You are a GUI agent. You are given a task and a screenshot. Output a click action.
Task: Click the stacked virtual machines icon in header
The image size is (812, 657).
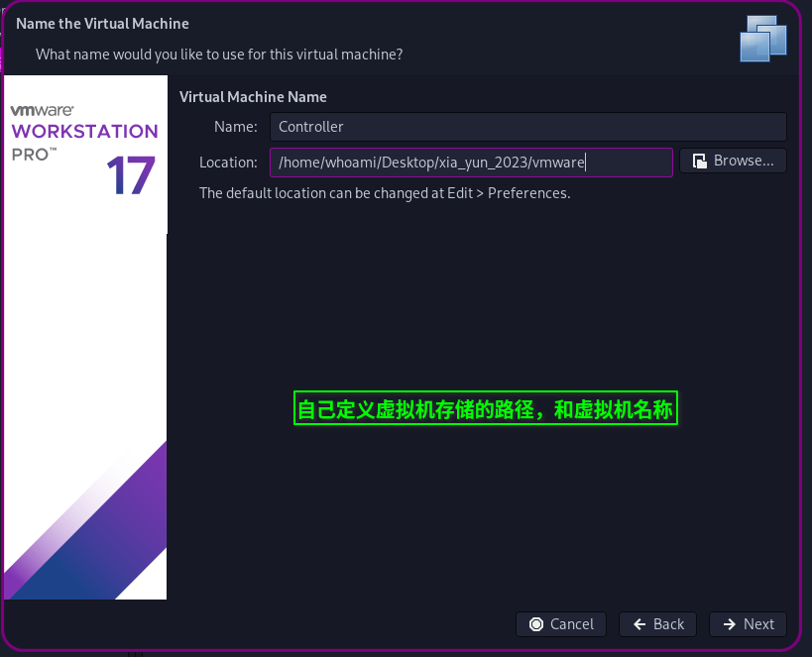762,38
